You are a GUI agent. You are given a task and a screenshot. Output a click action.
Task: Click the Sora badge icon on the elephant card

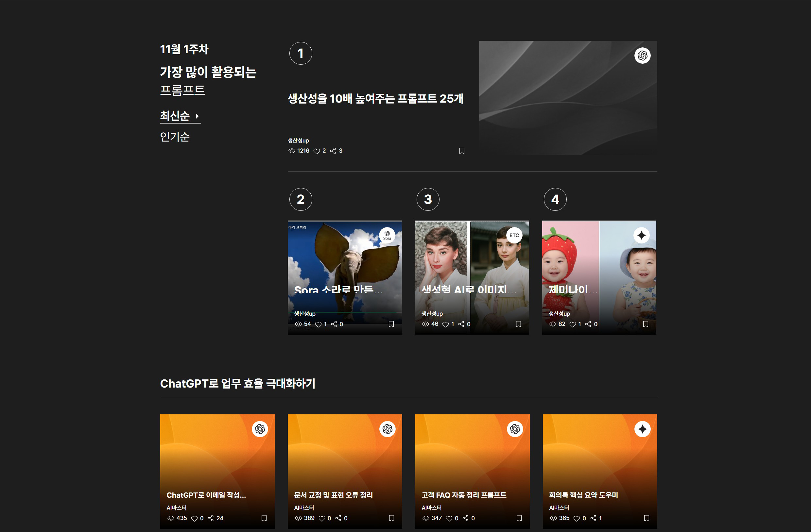tap(387, 235)
